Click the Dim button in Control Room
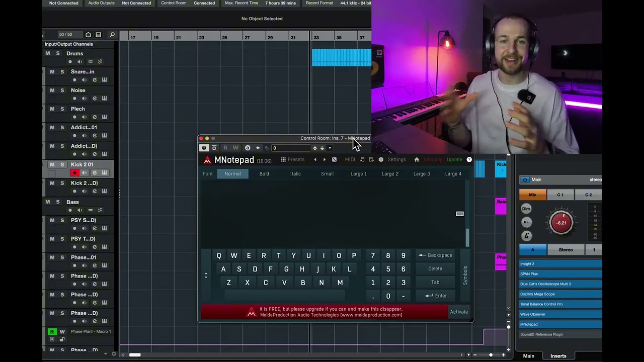The width and height of the screenshot is (644, 362). [526, 209]
